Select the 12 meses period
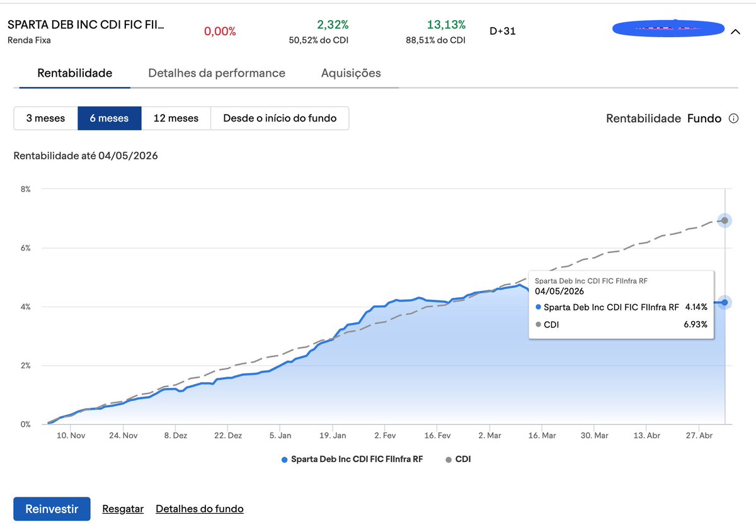This screenshot has width=756, height=532. (176, 118)
